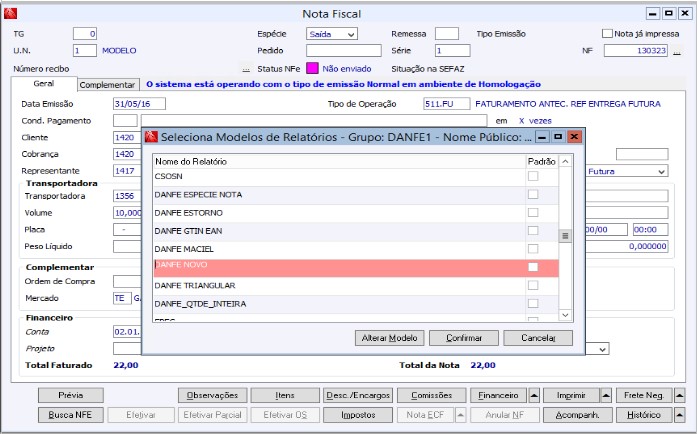Click the Desc./Encargos button
Viewport: 697px width, 434px height.
(358, 395)
